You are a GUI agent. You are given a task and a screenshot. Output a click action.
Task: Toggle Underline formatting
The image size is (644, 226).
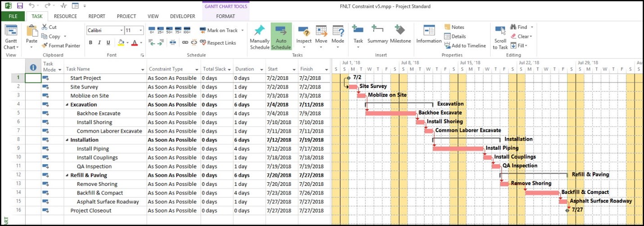pos(108,42)
